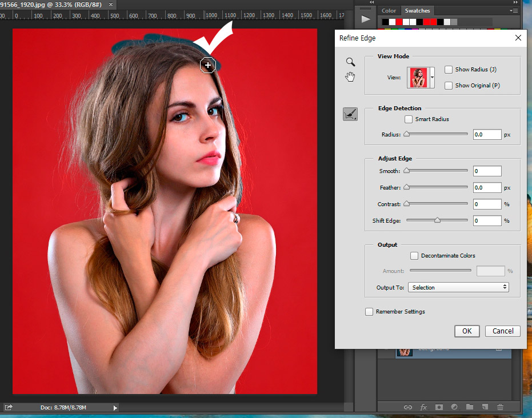The image size is (532, 418).
Task: Click the Refine Edge title text
Action: [357, 38]
